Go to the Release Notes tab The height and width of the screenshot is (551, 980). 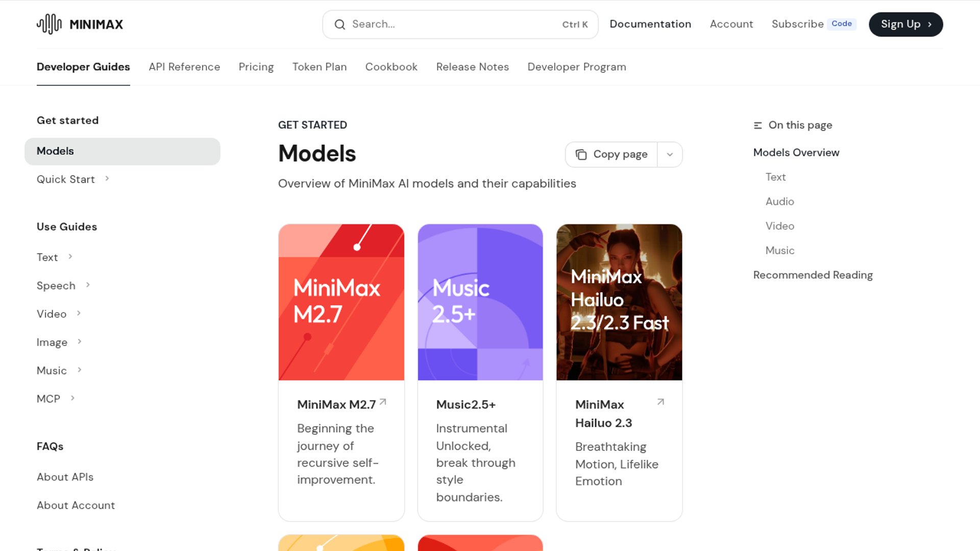coord(472,67)
